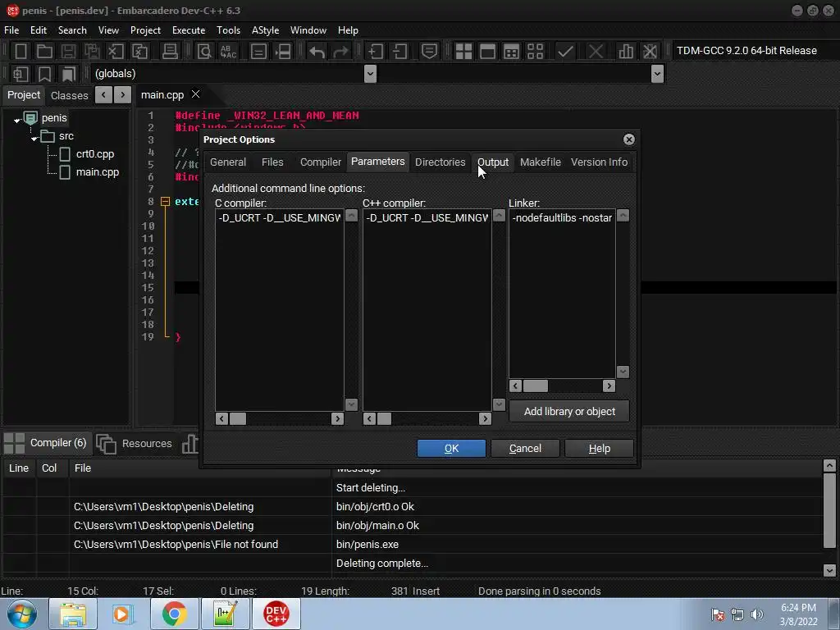
Task: Switch to the Output tab
Action: [493, 162]
